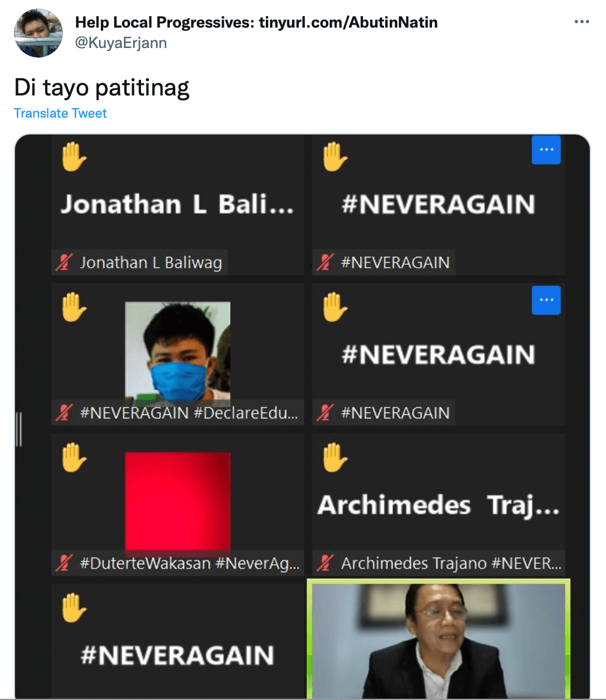
Task: Click the Translate Tweet link
Action: (x=60, y=113)
